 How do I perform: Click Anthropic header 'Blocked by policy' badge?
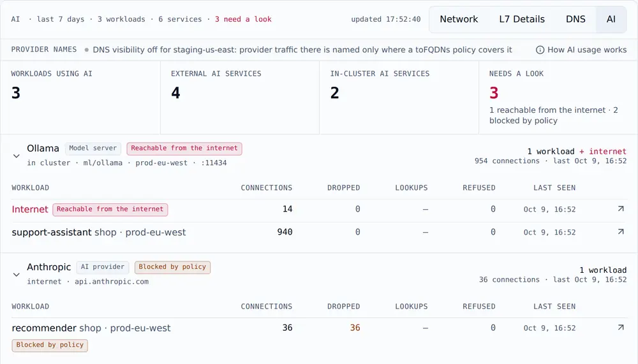click(x=172, y=267)
